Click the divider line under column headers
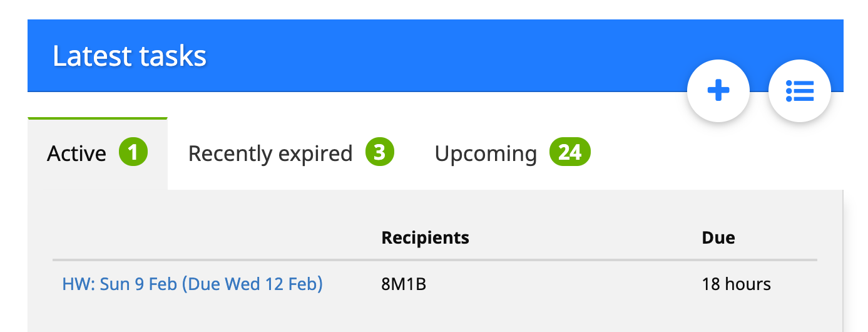The height and width of the screenshot is (332, 868). (434, 259)
